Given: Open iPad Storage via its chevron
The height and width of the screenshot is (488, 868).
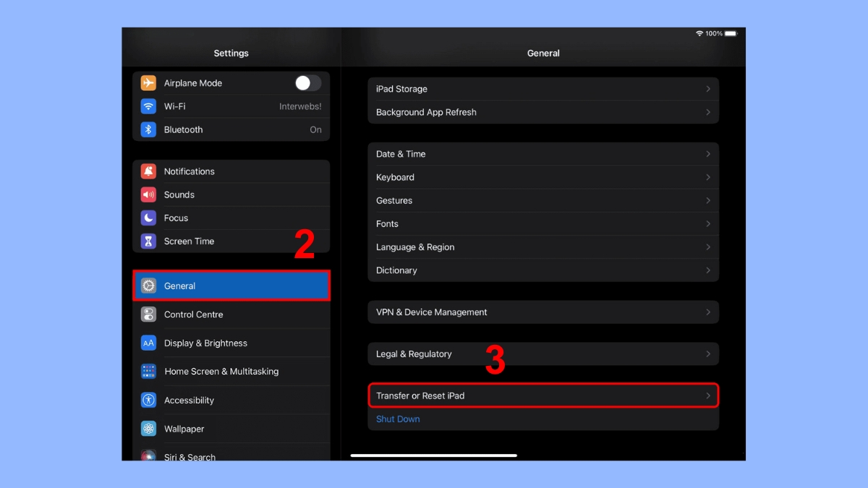Looking at the screenshot, I should 708,89.
